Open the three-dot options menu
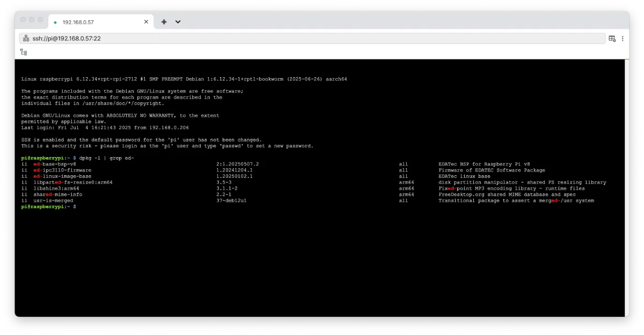Screen dimensions: 644x335 coord(623,38)
